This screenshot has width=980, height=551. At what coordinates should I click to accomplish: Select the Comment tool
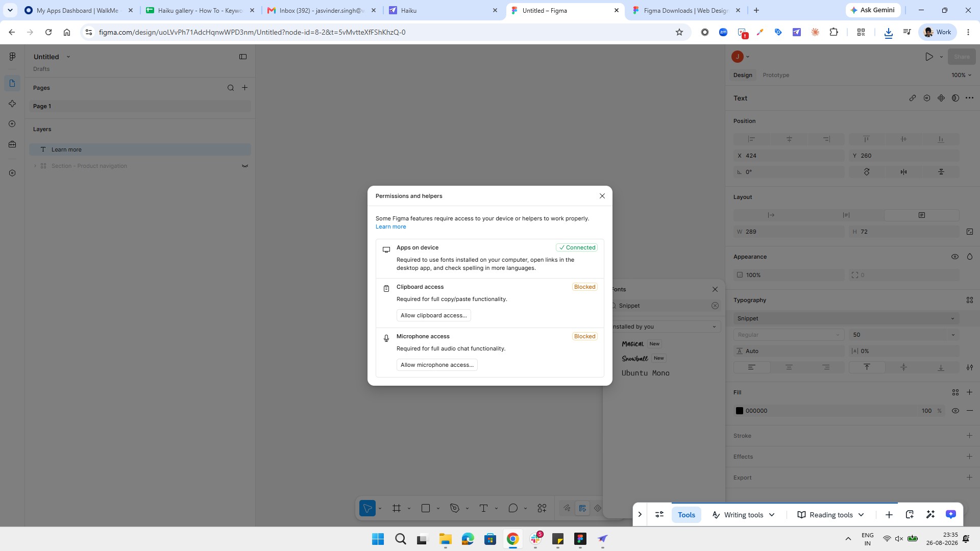(513, 508)
